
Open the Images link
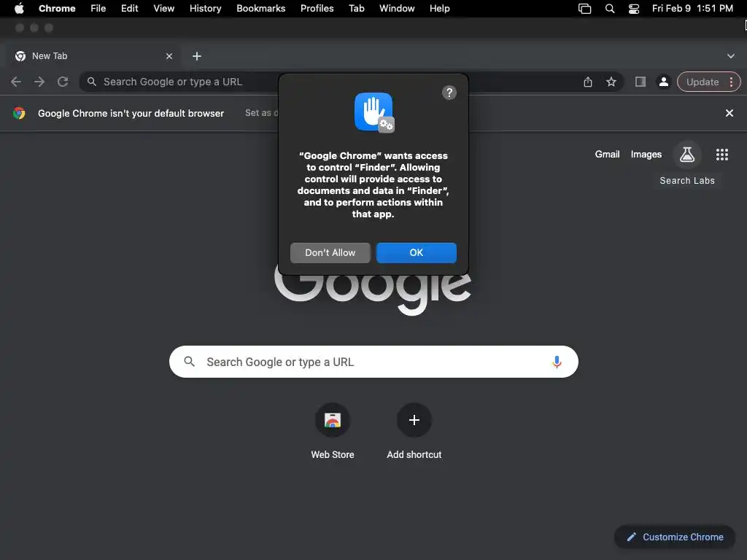pos(646,155)
